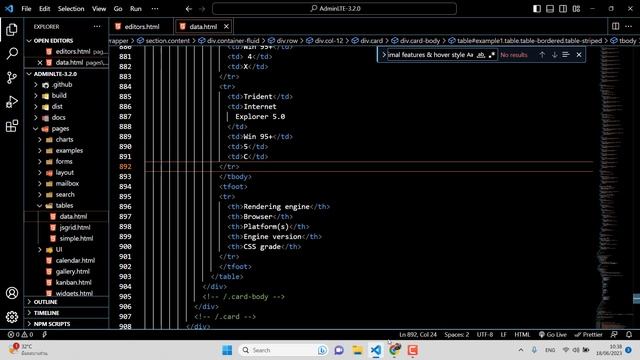The width and height of the screenshot is (640, 360).
Task: Open the View menu
Action: (98, 9)
